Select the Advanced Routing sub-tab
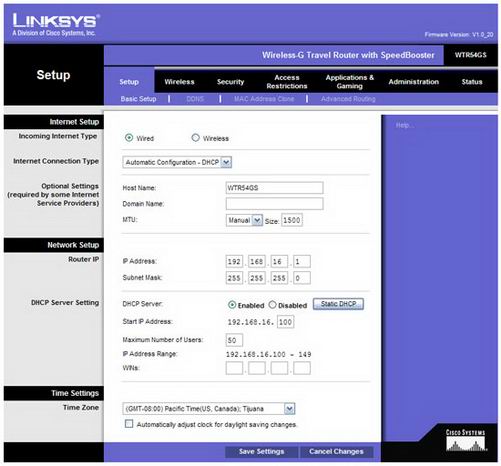This screenshot has height=466, width=501. pos(348,99)
